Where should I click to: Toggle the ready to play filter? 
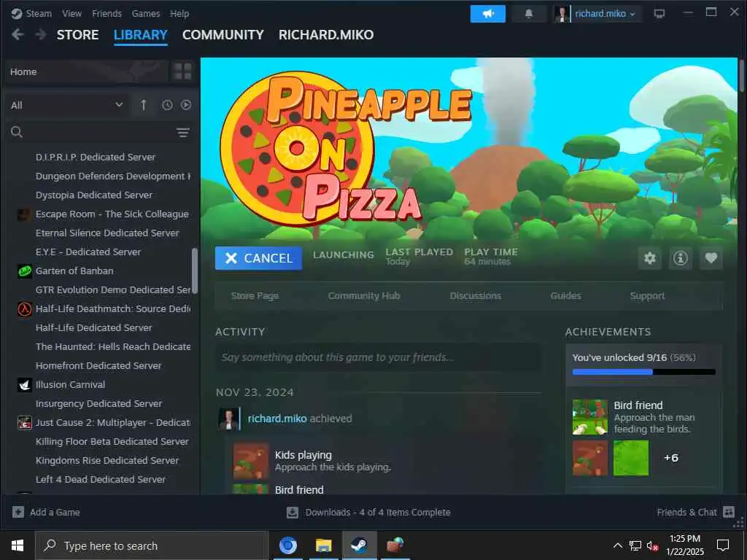[x=186, y=105]
